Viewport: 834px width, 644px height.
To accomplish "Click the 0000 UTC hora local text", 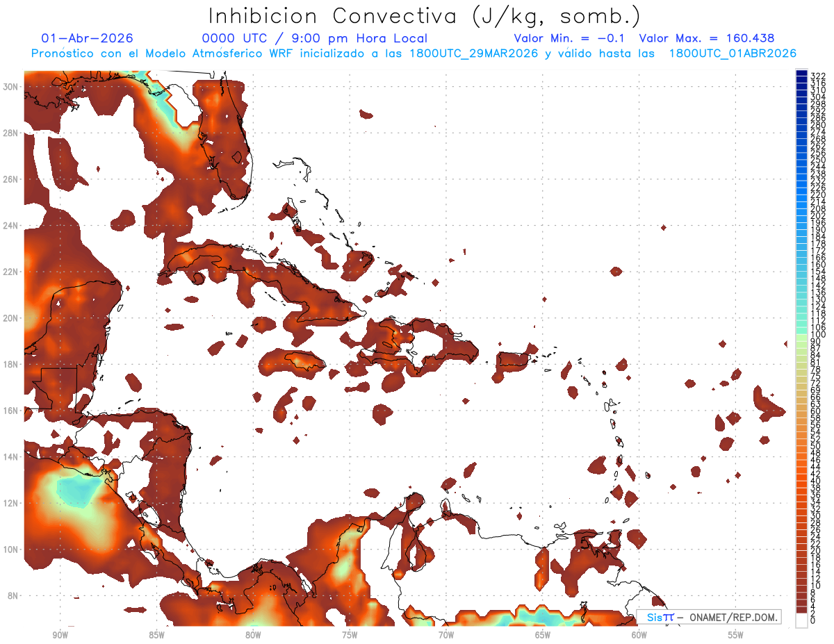I will point(314,38).
